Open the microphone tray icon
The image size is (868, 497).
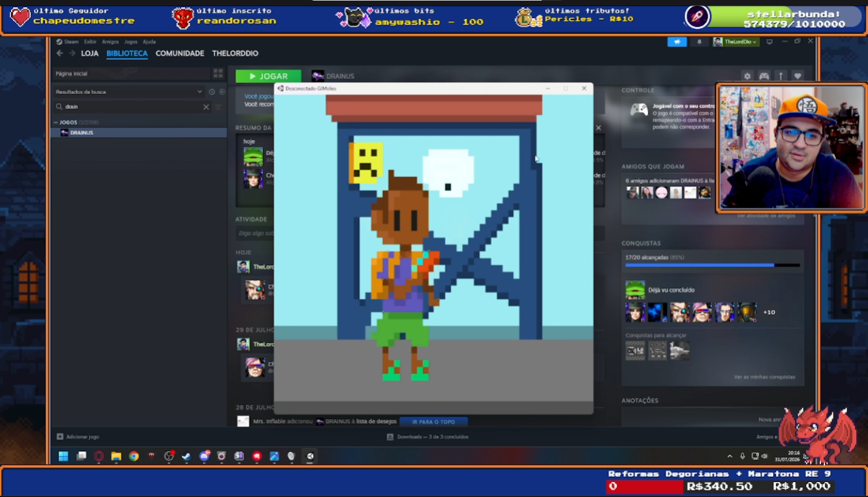coord(742,457)
